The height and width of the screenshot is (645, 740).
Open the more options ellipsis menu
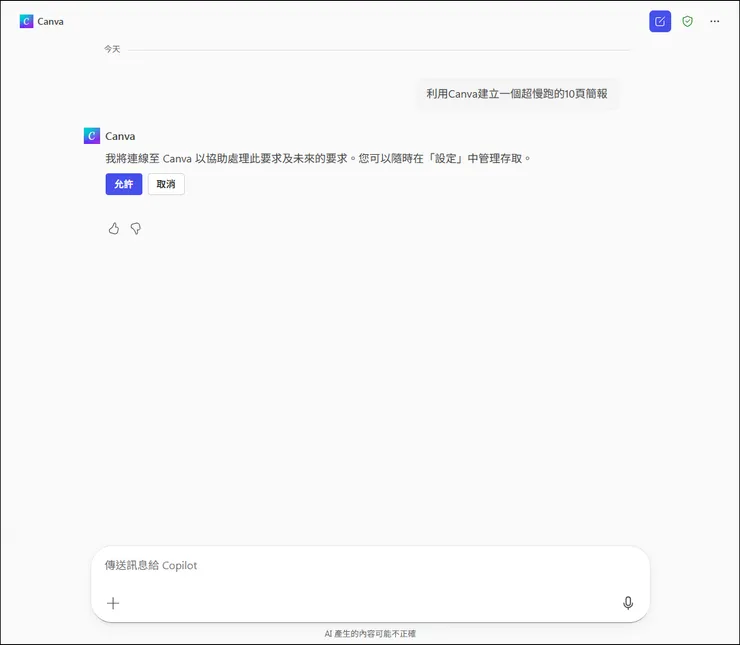[x=715, y=21]
